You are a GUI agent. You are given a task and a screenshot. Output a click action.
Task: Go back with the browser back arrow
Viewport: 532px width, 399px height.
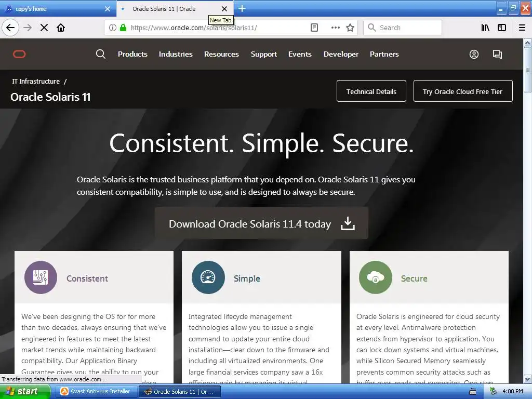10,28
